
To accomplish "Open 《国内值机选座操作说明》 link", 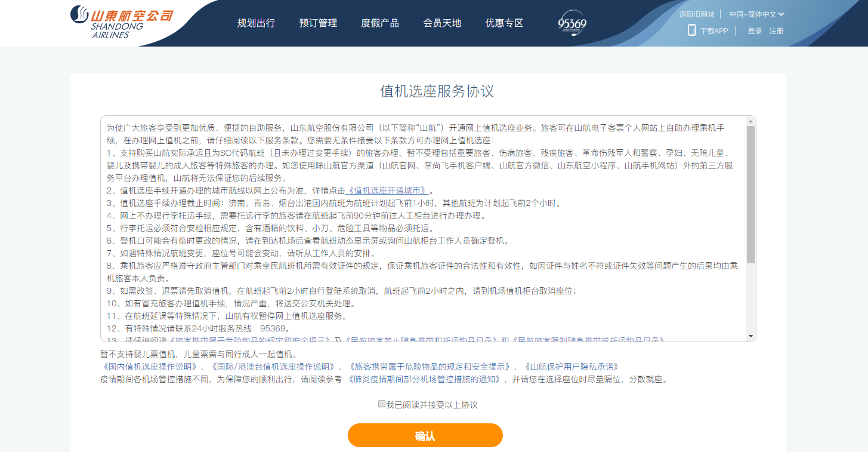I will 149,367.
